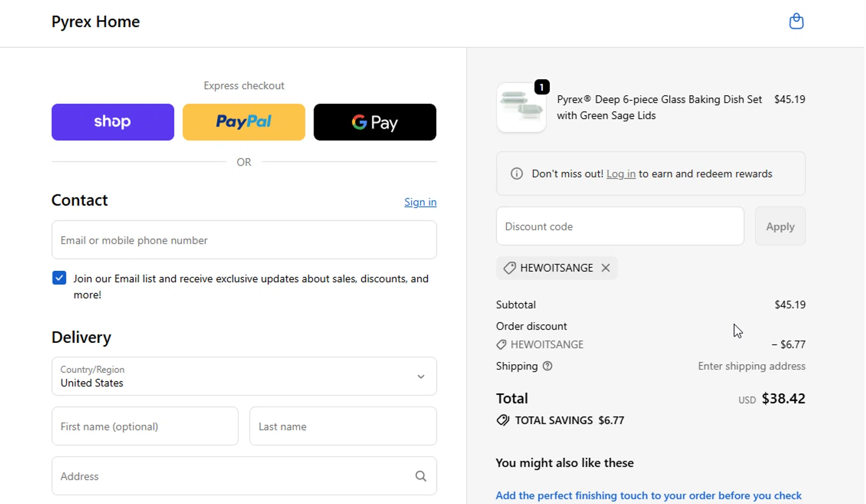Uncheck the Join our Email list checkbox
The image size is (866, 504).
tap(59, 278)
